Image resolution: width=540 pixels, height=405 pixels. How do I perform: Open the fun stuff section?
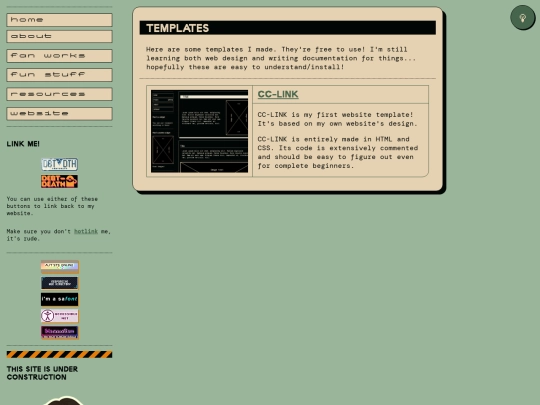[59, 75]
